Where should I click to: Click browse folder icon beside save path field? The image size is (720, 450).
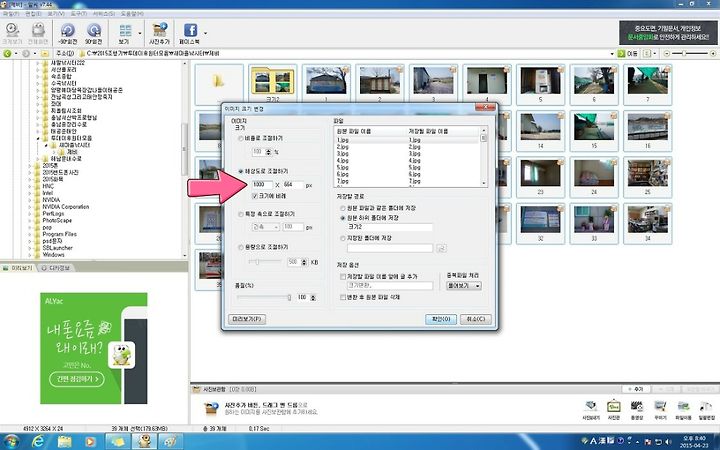pos(441,248)
